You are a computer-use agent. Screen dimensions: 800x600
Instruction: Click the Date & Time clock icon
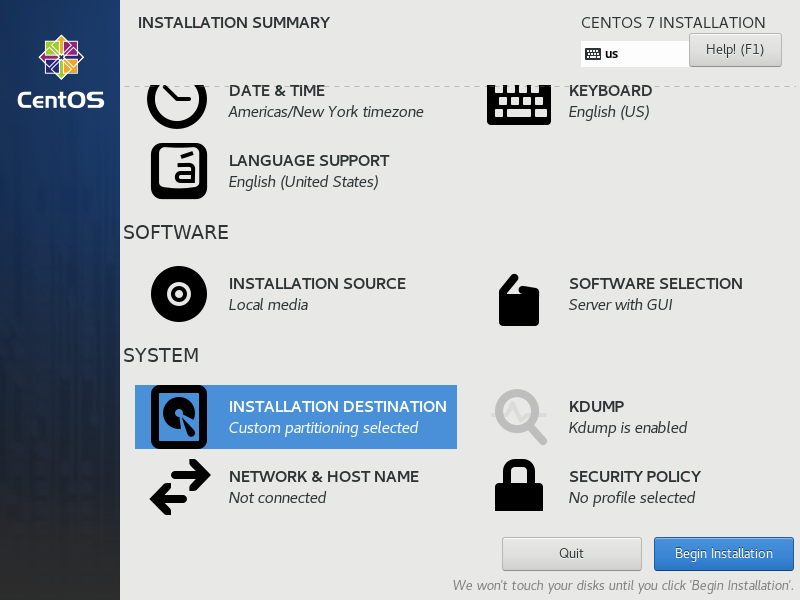click(177, 106)
